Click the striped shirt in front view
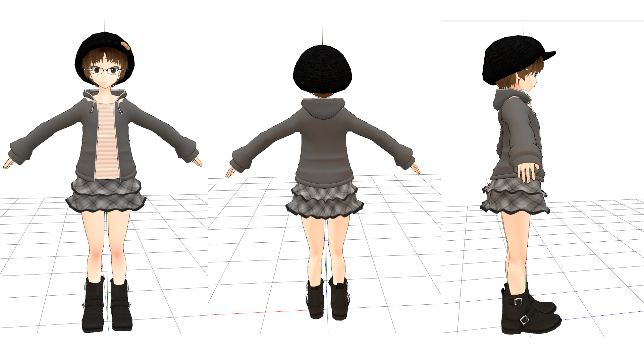Image resolution: width=644 pixels, height=362 pixels. point(107,141)
